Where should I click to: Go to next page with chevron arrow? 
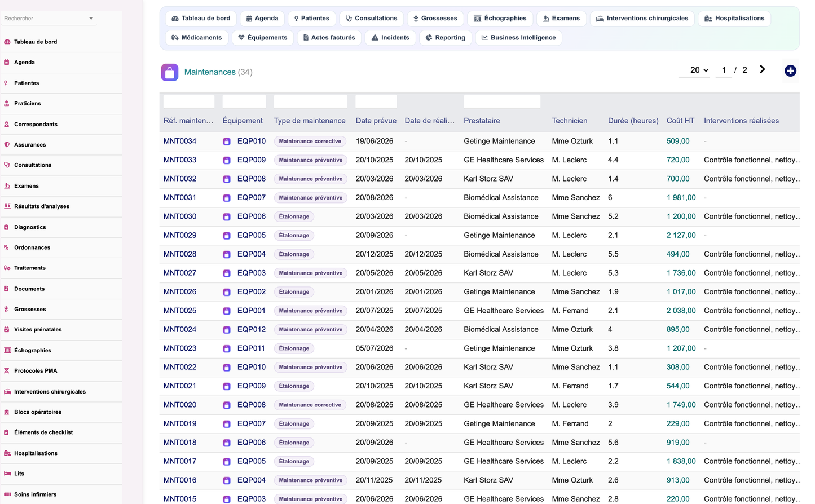(x=762, y=69)
